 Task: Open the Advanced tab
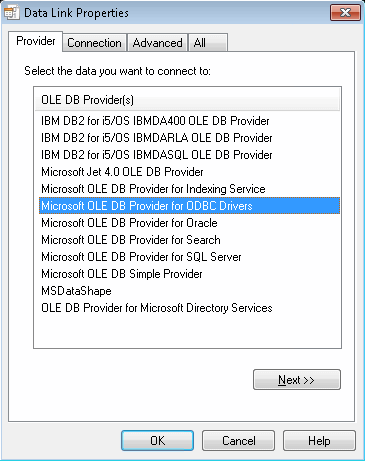pyautogui.click(x=157, y=43)
